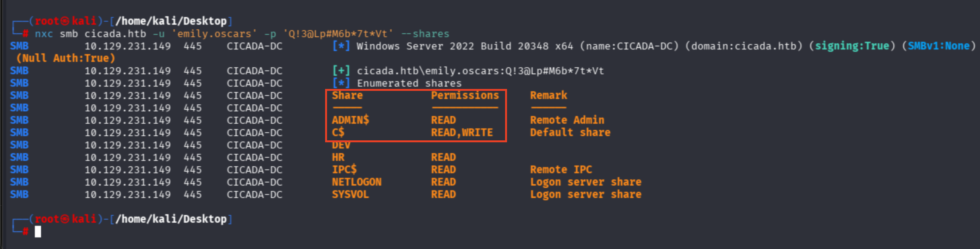This screenshot has height=249, width=980.
Task: Click the blue [*] marker before Enumerated shares
Action: (x=341, y=83)
